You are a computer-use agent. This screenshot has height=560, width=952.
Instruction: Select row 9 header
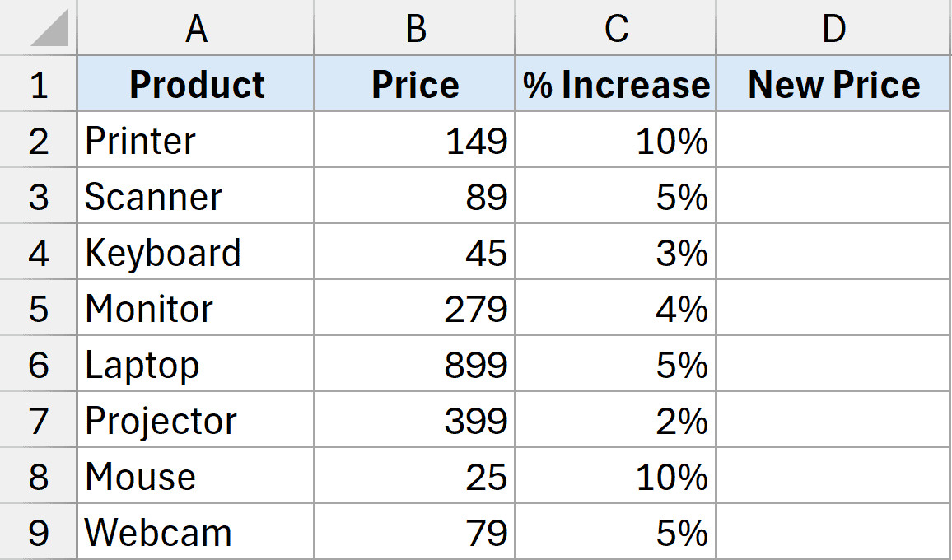coord(39,533)
